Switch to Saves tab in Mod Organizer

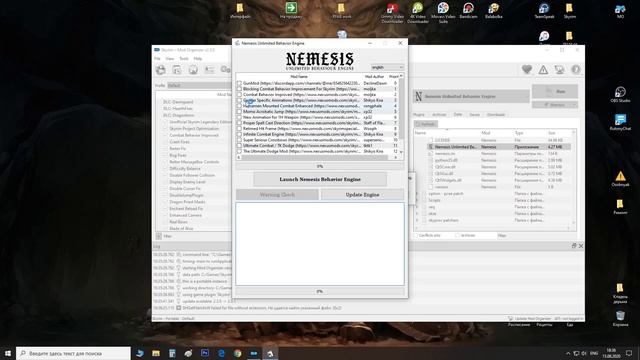[x=474, y=115]
